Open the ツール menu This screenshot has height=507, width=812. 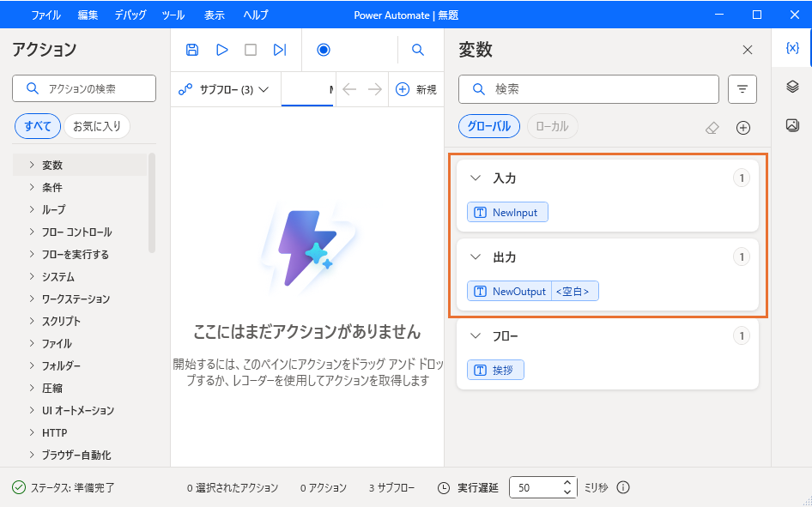click(x=173, y=15)
